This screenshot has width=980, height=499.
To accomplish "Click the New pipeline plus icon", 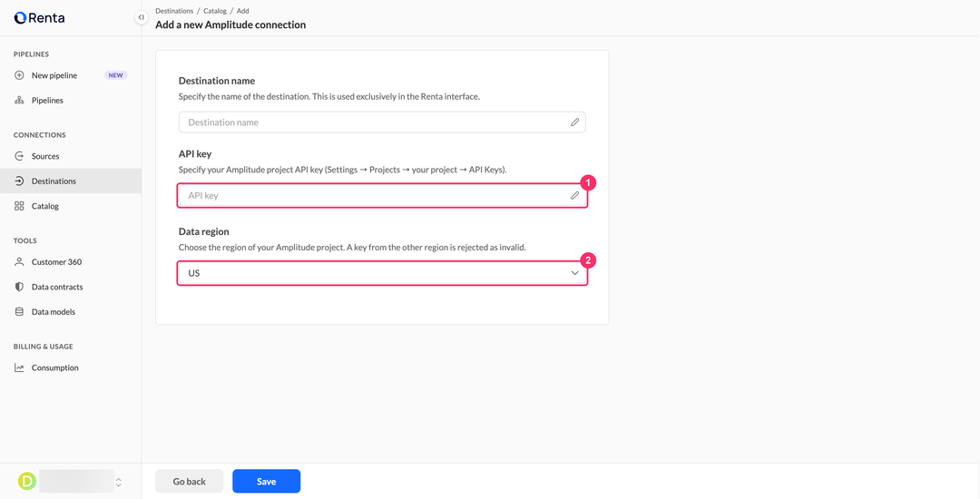I will (19, 75).
